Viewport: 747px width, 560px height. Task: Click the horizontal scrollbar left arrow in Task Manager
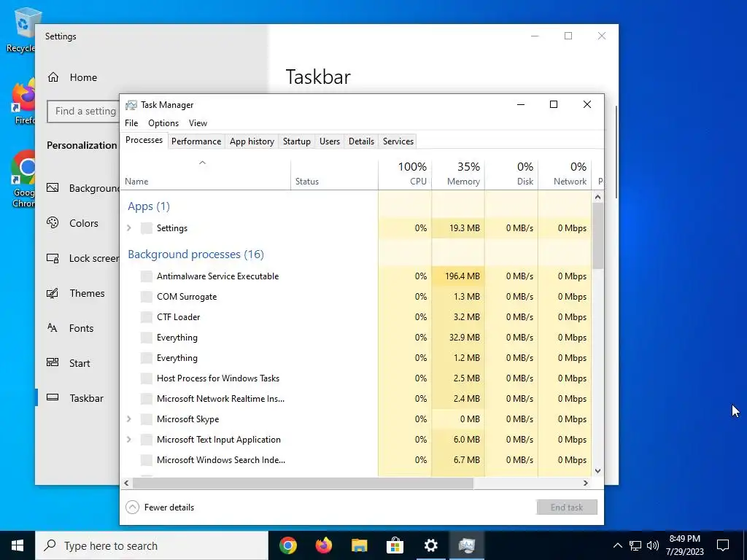pyautogui.click(x=126, y=483)
